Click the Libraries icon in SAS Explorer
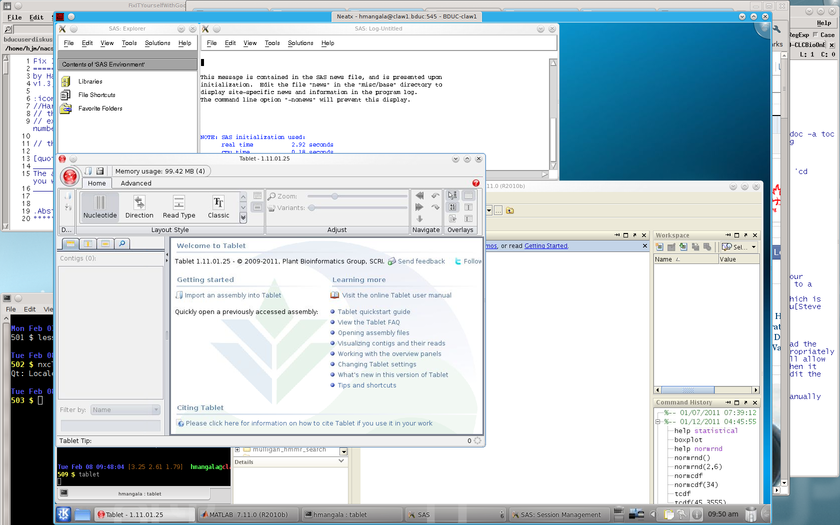840x525 pixels. pos(65,81)
